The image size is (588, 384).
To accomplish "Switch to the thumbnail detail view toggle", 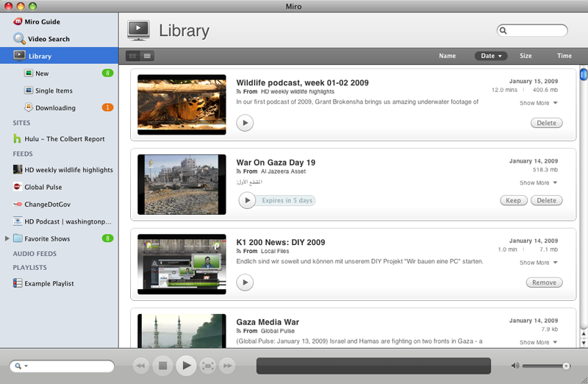I will tap(133, 56).
